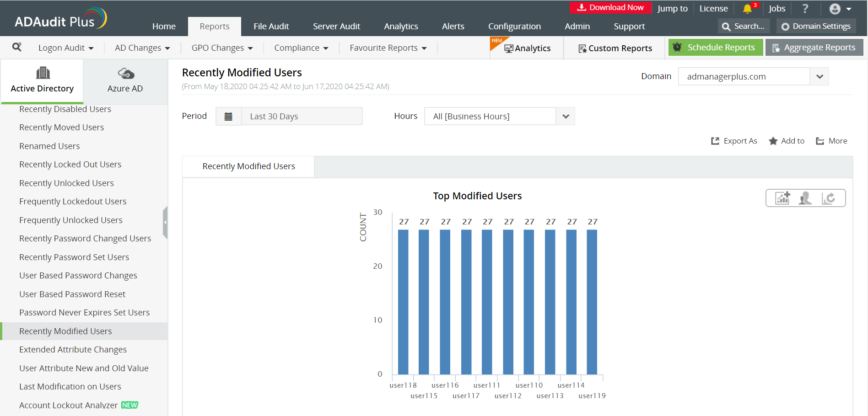Open Account Lockout Analyzer report
This screenshot has width=868, height=416.
click(69, 405)
